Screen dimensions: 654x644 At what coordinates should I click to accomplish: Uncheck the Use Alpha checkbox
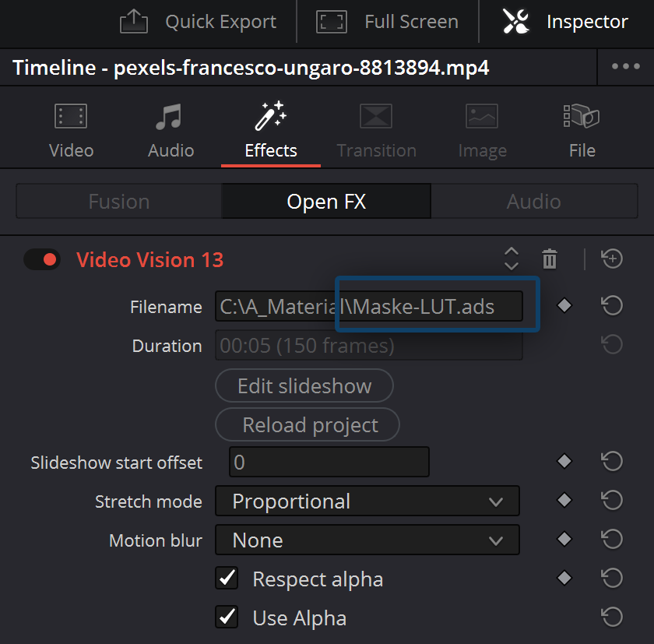click(x=227, y=618)
